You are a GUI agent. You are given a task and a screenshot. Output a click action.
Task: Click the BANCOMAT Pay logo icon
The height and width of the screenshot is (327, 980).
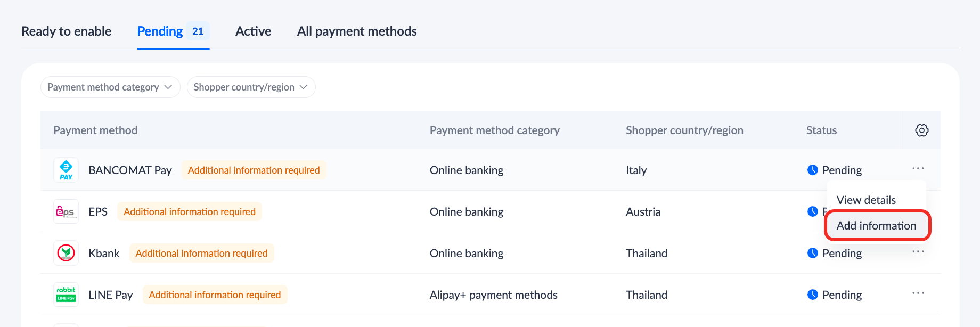[x=66, y=170]
